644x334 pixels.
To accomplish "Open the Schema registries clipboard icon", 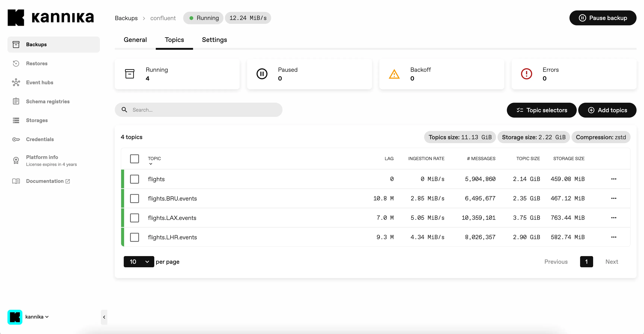I will tap(16, 101).
